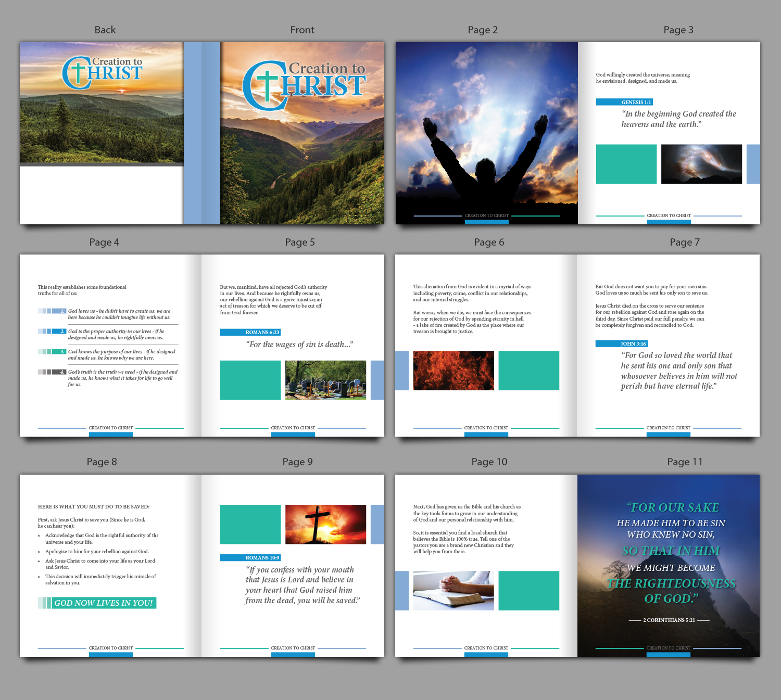Click the 'CREATION TO CHRIST' footer on Page 2
The width and height of the screenshot is (781, 700).
[487, 215]
